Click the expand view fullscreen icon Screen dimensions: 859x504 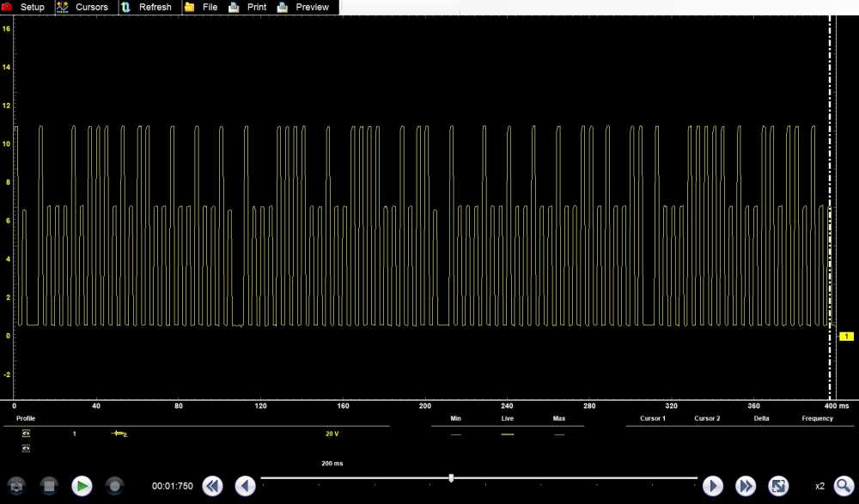click(x=777, y=486)
